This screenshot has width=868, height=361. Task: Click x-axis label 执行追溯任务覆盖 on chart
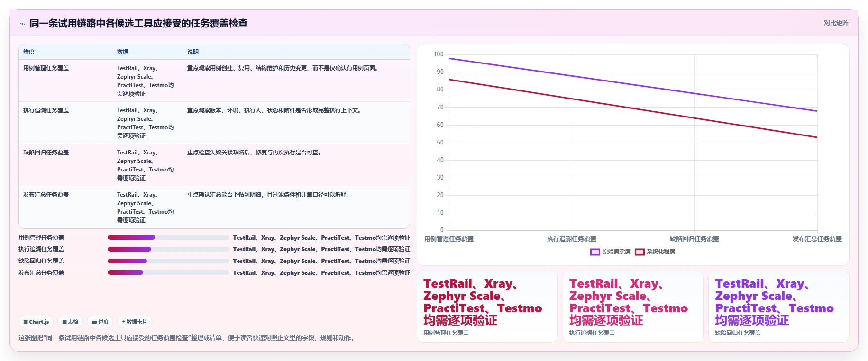(572, 239)
